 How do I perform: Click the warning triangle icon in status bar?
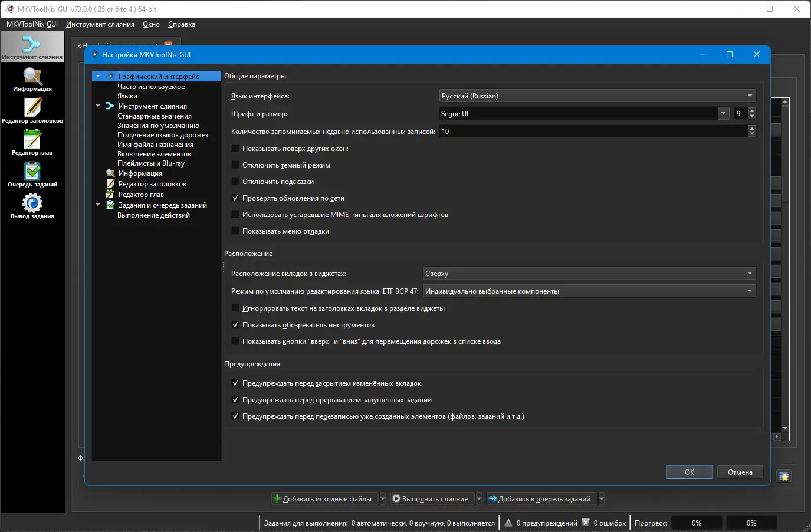click(x=508, y=523)
